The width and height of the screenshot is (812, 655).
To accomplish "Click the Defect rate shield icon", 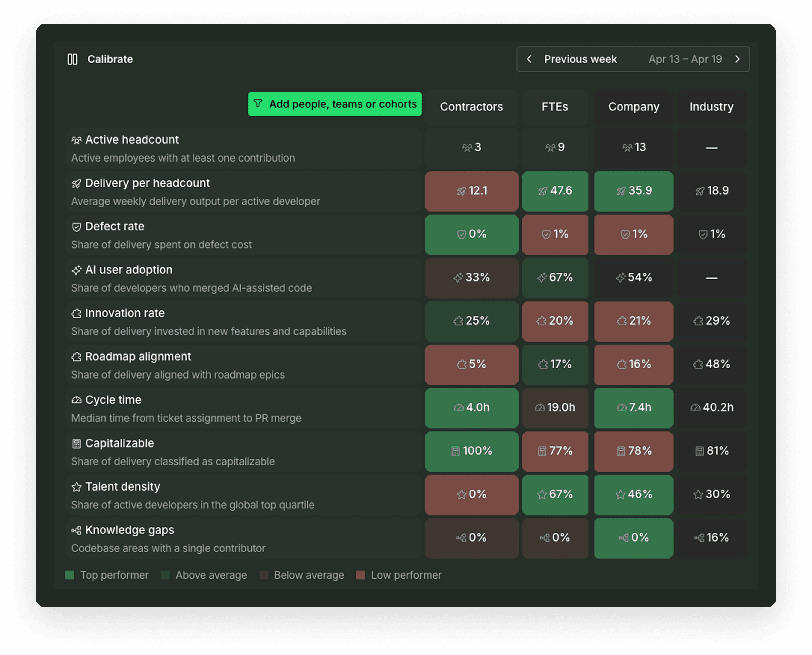I will click(76, 227).
